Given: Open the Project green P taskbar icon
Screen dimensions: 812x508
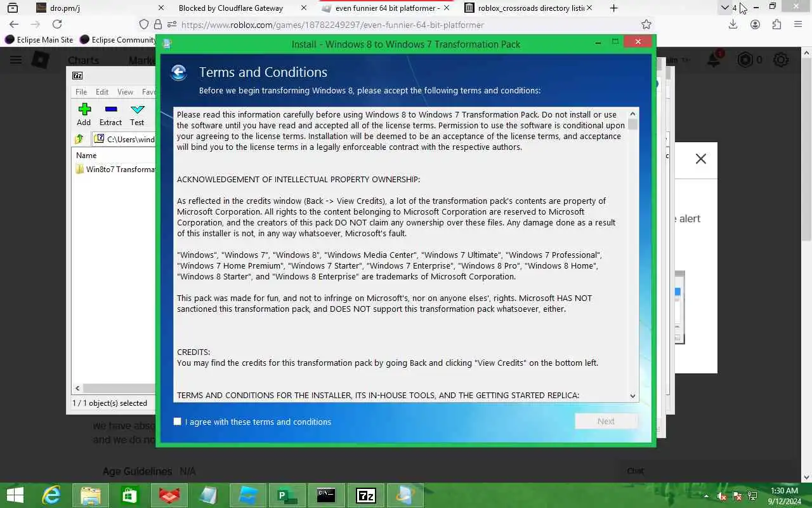Looking at the screenshot, I should 287,495.
